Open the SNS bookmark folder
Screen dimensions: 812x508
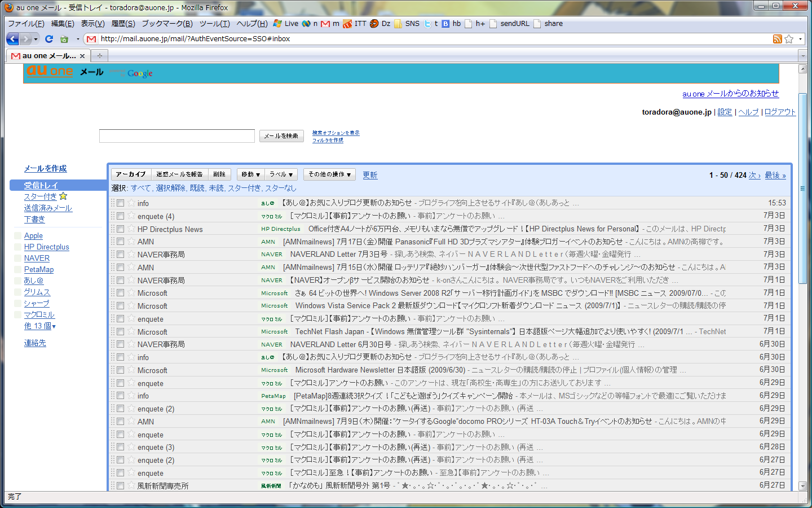pyautogui.click(x=407, y=24)
